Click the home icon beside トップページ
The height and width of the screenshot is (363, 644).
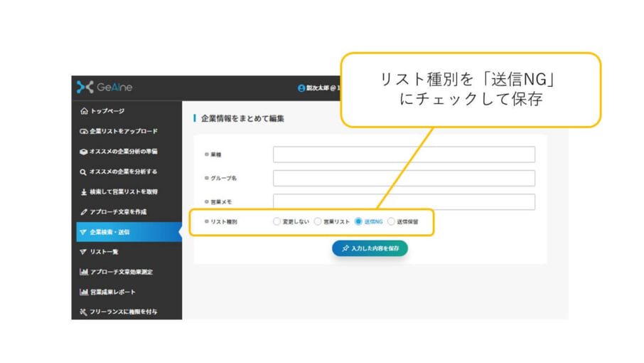click(x=83, y=111)
